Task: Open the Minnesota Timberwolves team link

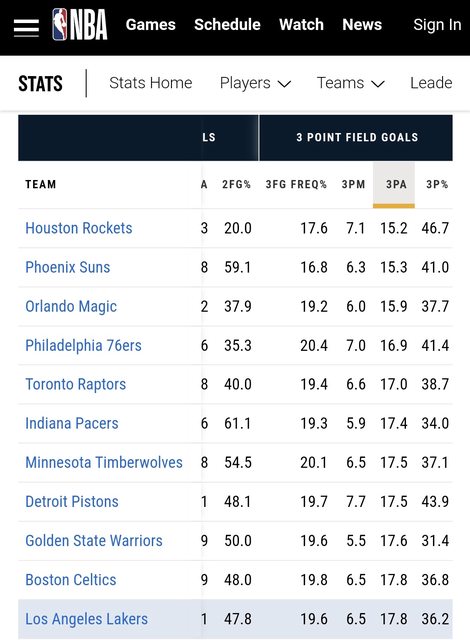Action: (104, 463)
